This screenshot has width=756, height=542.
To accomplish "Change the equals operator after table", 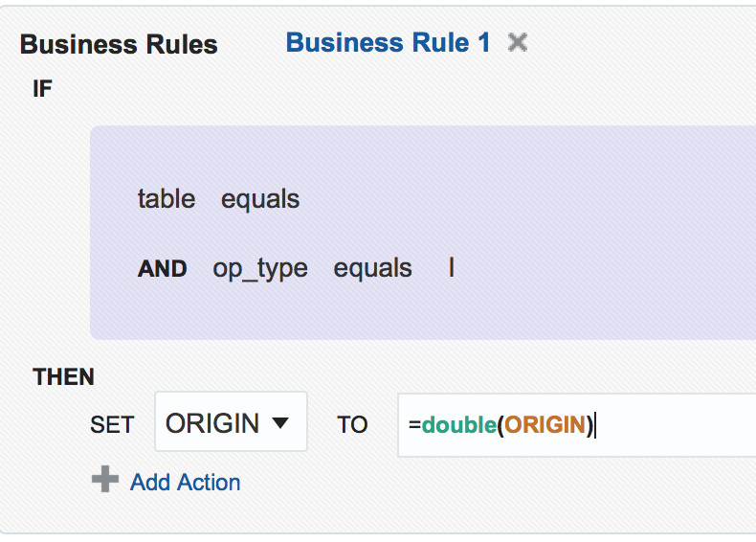I will pyautogui.click(x=260, y=200).
